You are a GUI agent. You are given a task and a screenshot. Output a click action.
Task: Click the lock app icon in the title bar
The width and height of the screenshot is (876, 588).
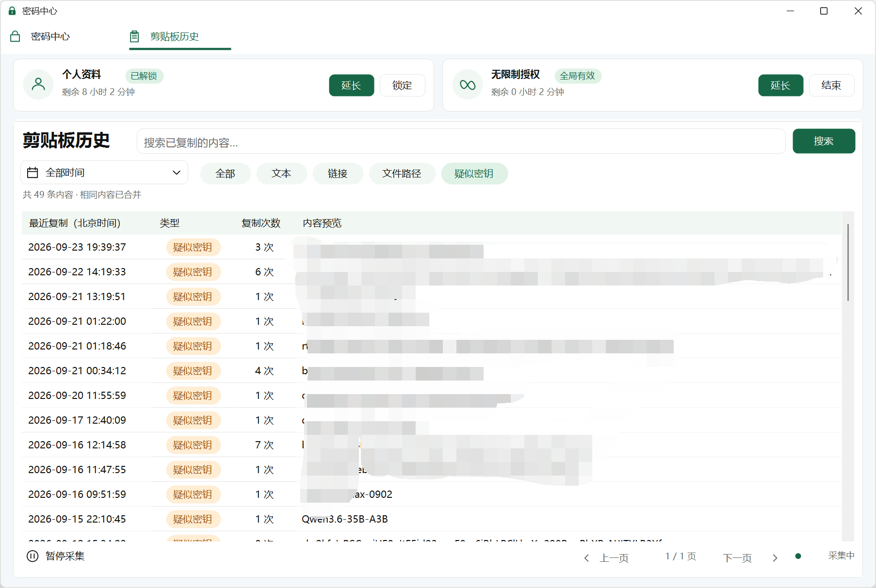12,11
